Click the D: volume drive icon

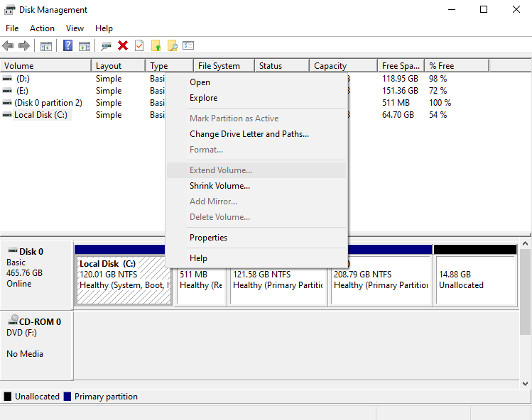pos(7,79)
